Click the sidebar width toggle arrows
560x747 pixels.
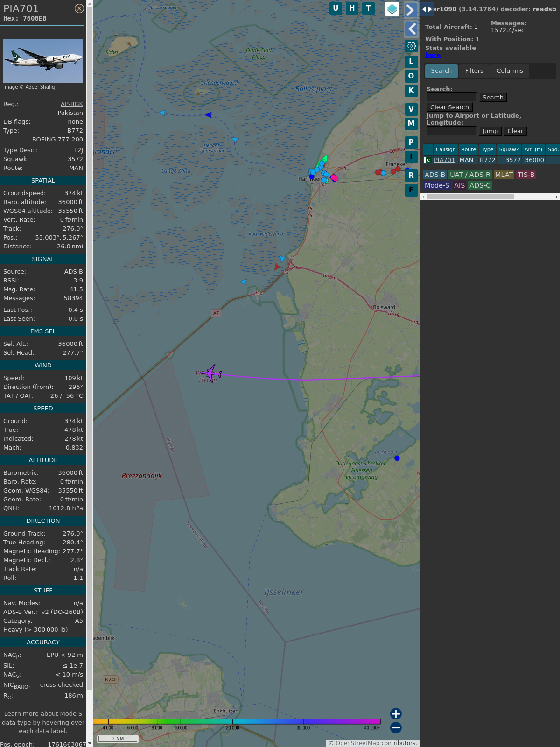pos(427,9)
